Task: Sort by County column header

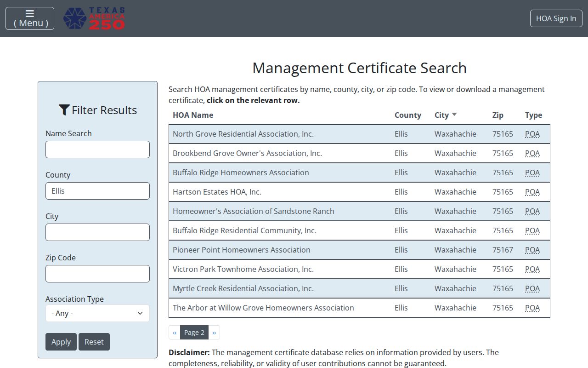Action: tap(408, 115)
